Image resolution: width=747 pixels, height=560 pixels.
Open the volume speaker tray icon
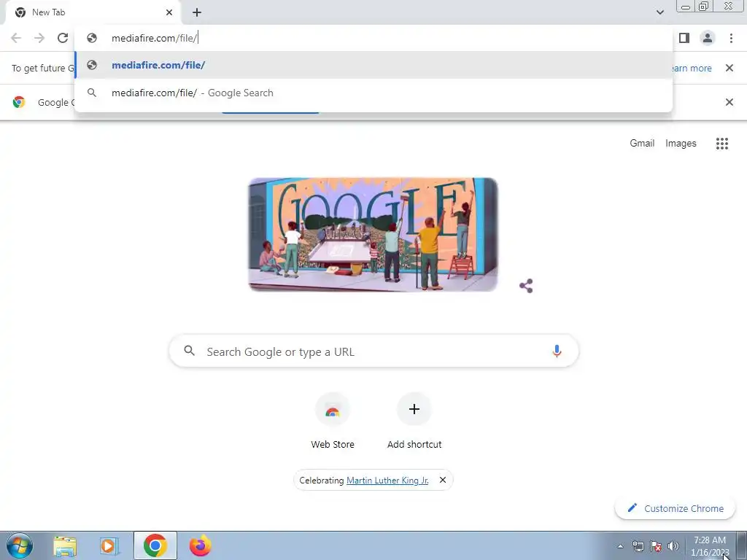[673, 546]
